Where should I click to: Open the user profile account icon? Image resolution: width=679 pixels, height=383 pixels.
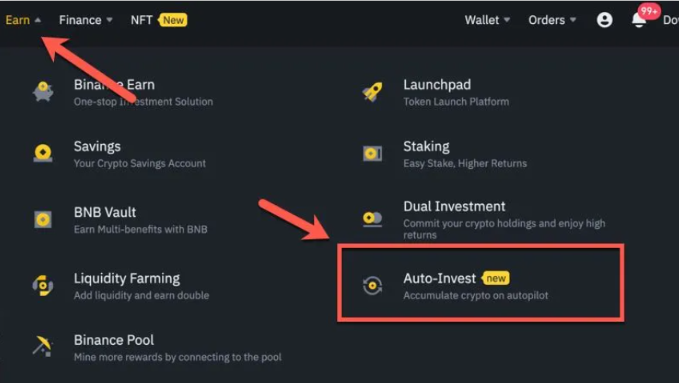(605, 20)
